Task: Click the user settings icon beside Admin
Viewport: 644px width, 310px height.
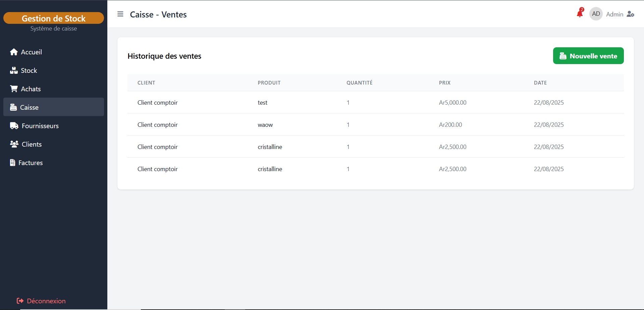Action: [x=631, y=14]
